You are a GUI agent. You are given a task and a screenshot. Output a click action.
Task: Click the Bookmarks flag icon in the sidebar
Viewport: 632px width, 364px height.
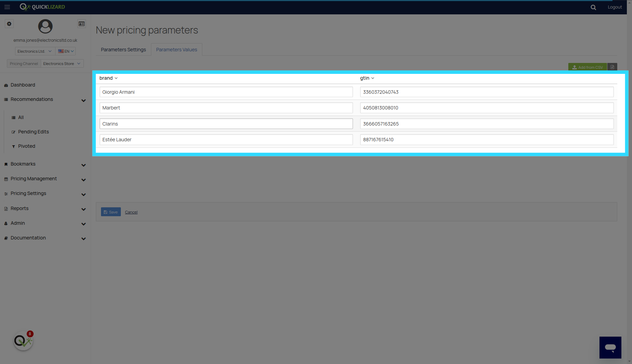[6, 164]
